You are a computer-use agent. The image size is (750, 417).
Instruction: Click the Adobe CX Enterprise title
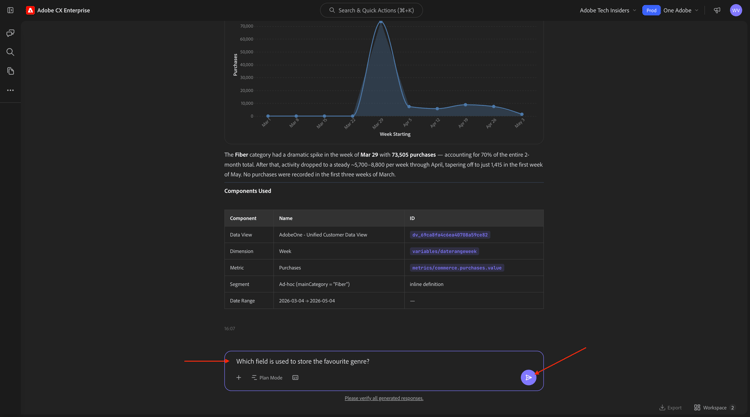coord(64,10)
